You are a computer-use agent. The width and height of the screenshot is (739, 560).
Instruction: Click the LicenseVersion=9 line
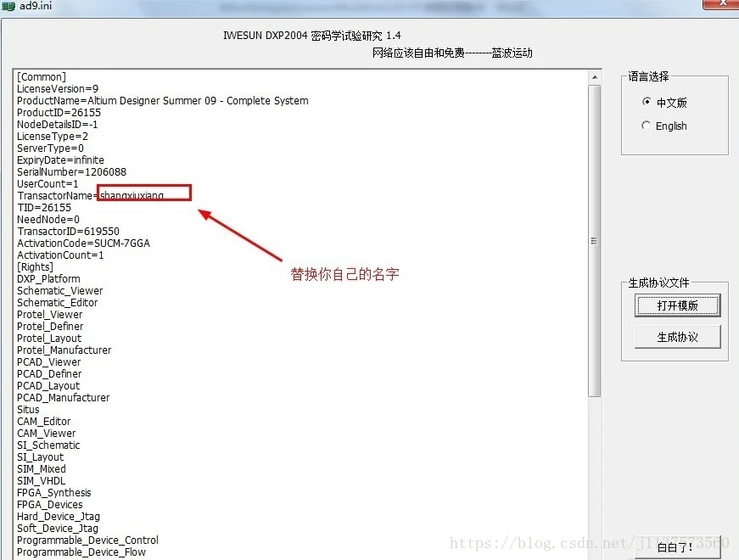[58, 88]
